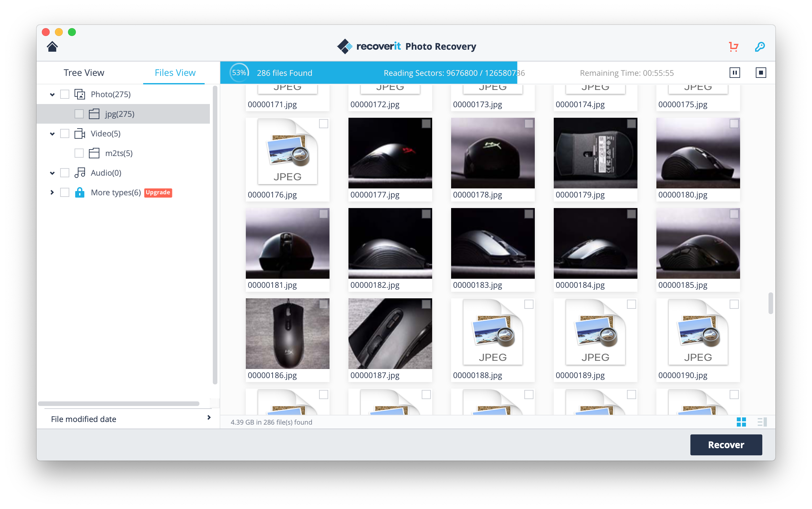The width and height of the screenshot is (812, 509).
Task: Pause the scan
Action: (735, 73)
